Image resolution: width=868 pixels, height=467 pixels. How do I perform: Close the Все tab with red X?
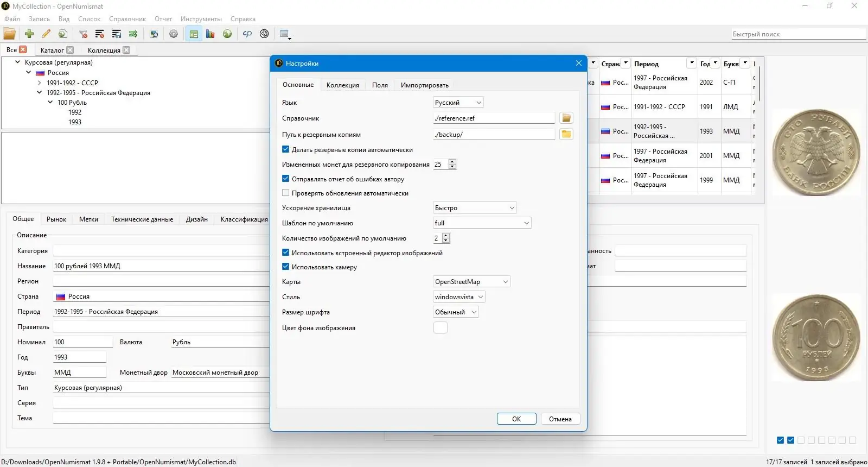23,49
